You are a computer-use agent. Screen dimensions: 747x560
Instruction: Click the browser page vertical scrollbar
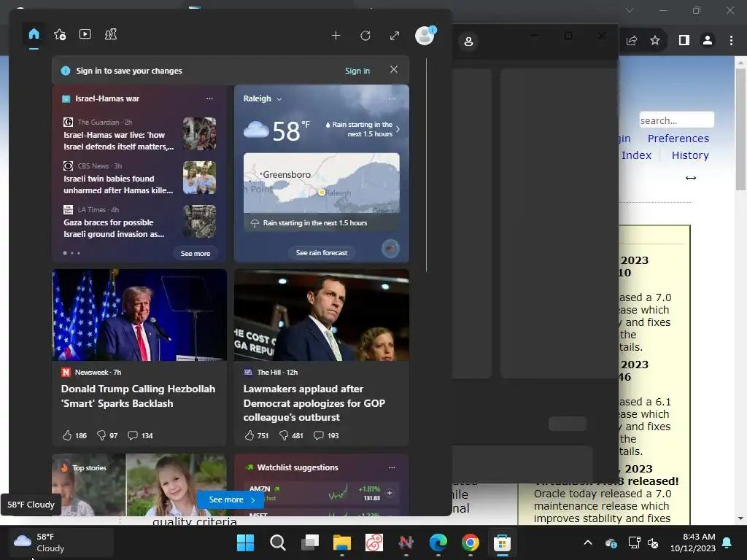(740, 128)
